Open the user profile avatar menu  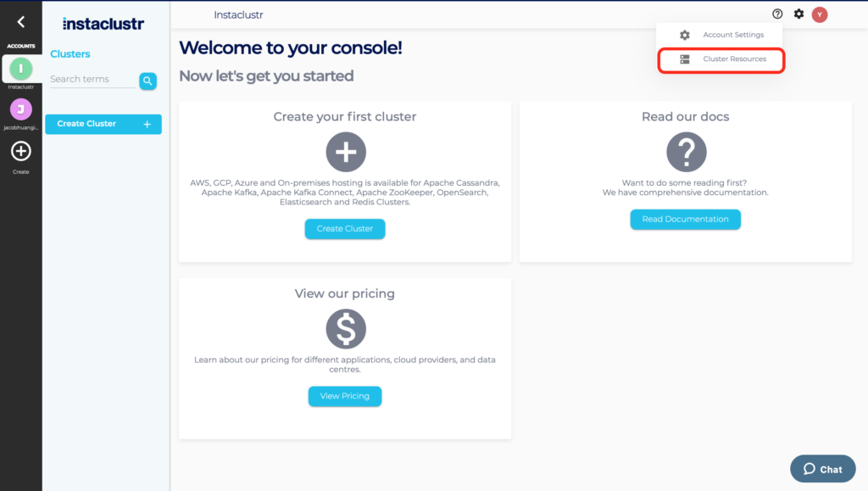(x=819, y=14)
